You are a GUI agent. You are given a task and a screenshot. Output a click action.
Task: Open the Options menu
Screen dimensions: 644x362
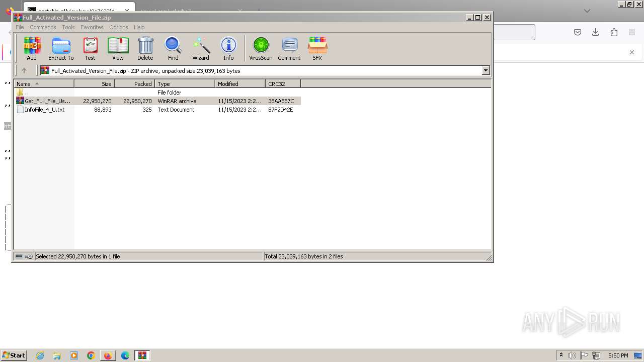pyautogui.click(x=119, y=27)
